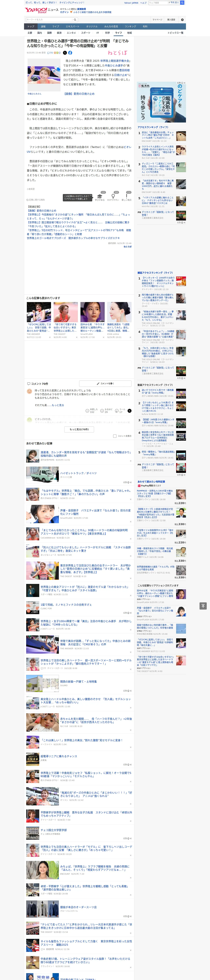210x980 pixels.
Task: Click the ヘルプ link at top
Action: click(143, 3)
